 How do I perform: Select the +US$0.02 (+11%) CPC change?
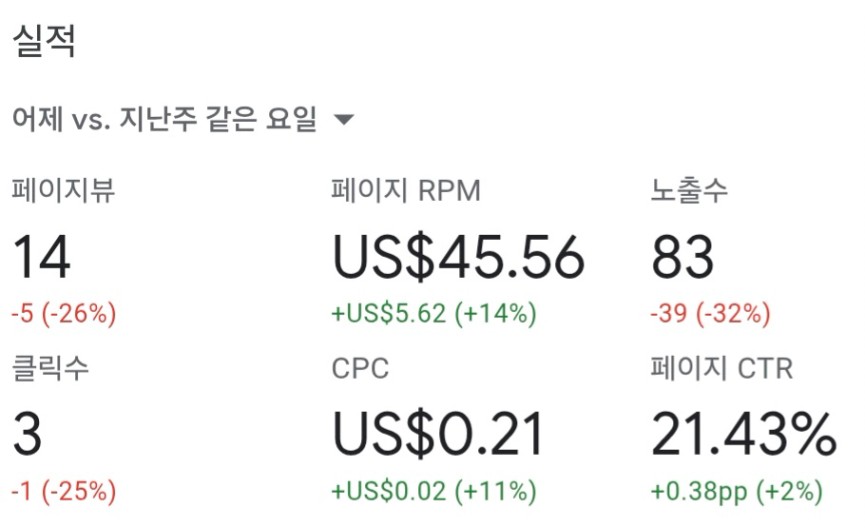click(434, 491)
